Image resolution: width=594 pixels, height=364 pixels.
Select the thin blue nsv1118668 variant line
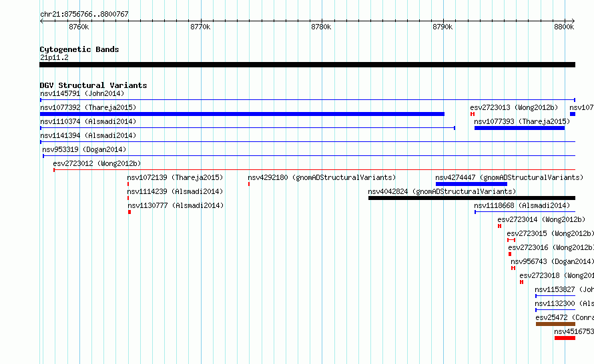(525, 212)
